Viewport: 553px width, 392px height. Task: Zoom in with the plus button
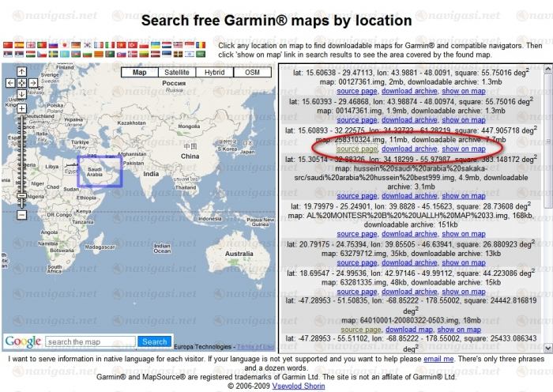(x=21, y=109)
